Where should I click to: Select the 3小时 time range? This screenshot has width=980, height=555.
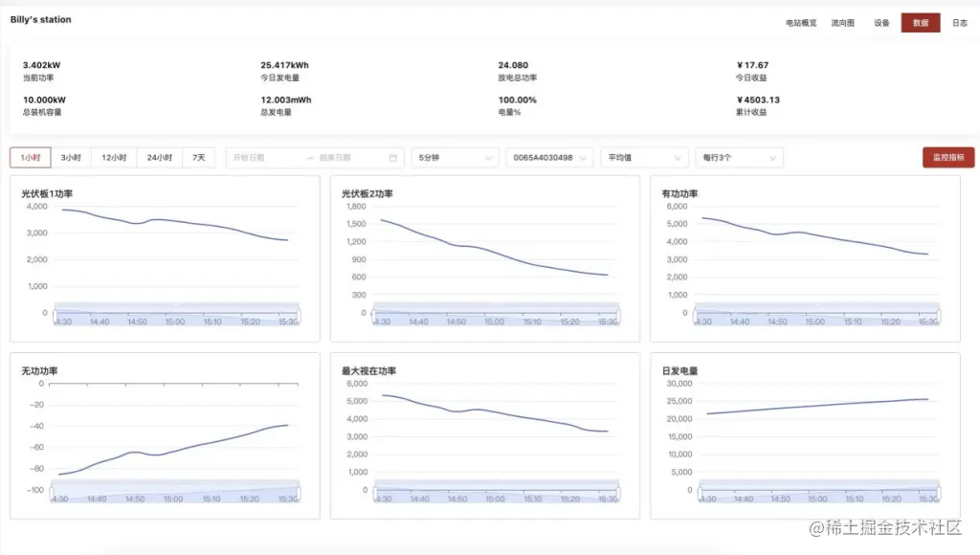tap(71, 158)
